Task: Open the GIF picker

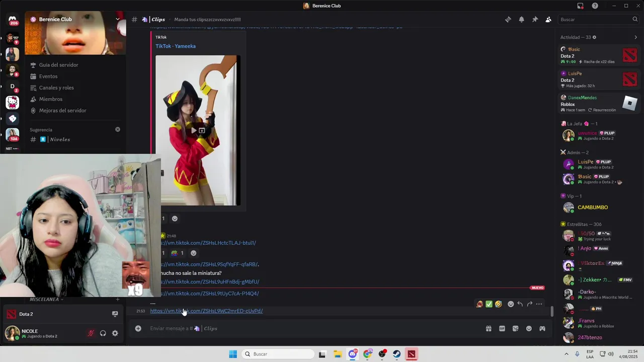Action: click(x=502, y=328)
